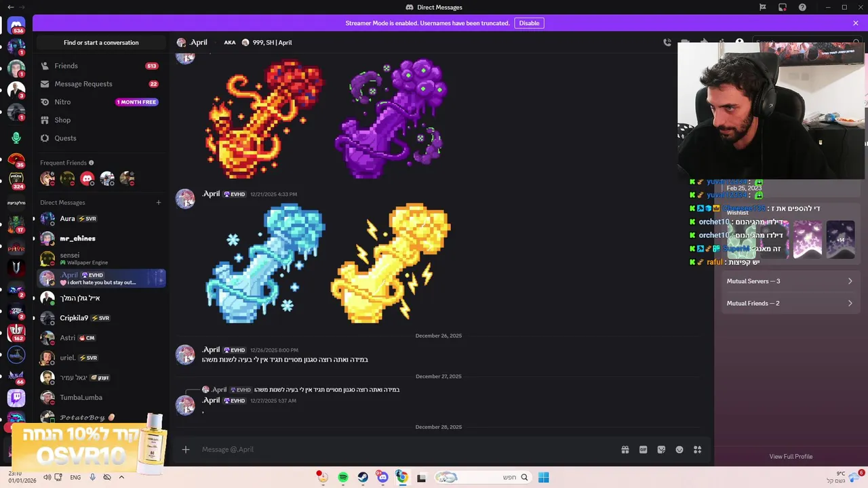Open the green microphone server icon
Image resolution: width=868 pixels, height=488 pixels.
pos(16,138)
